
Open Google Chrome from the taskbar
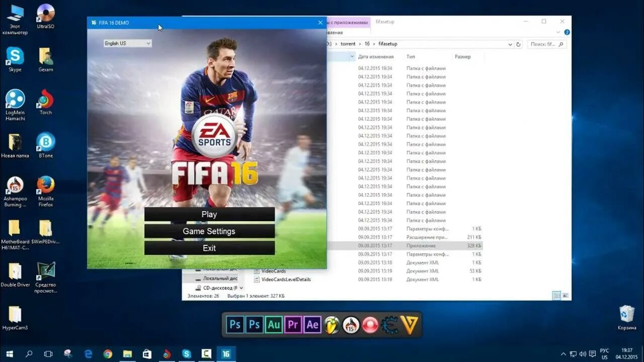(x=108, y=354)
